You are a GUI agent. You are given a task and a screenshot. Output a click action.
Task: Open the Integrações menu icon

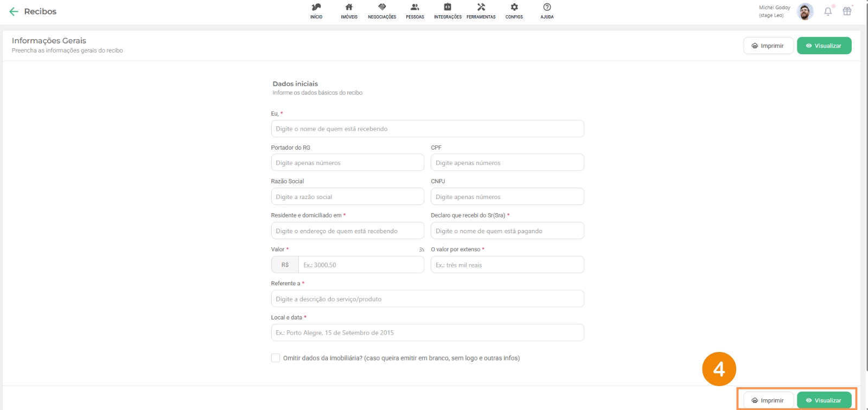(448, 8)
